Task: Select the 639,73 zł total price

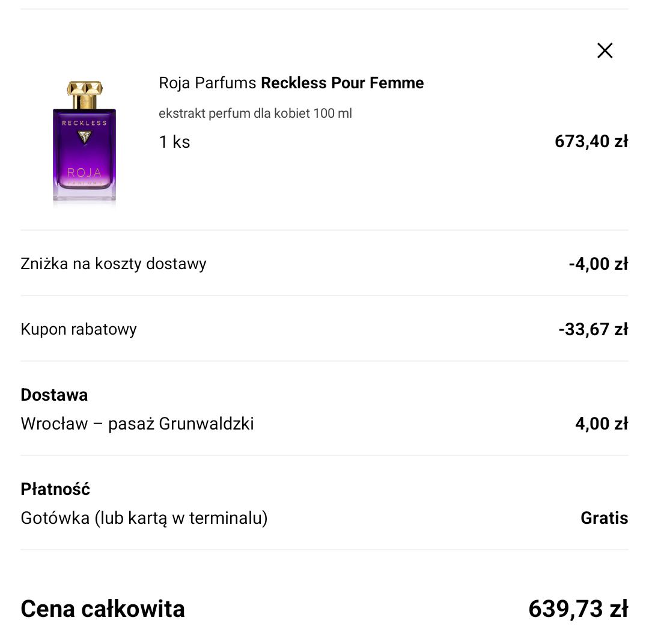Action: coord(577,609)
